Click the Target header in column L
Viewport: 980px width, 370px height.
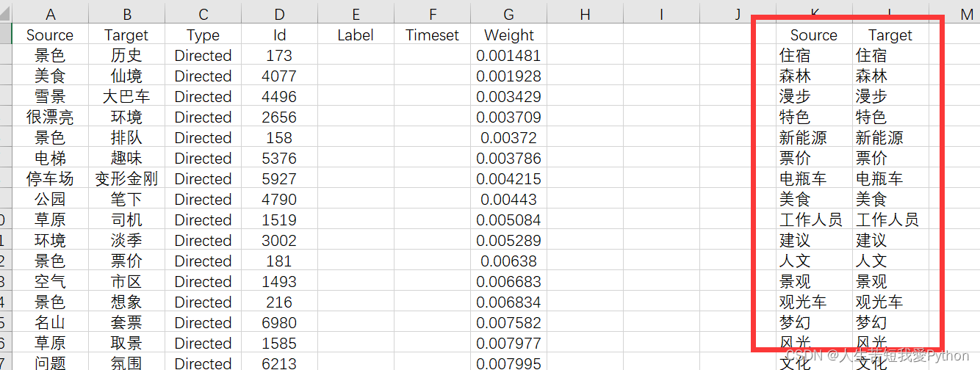[x=890, y=35]
